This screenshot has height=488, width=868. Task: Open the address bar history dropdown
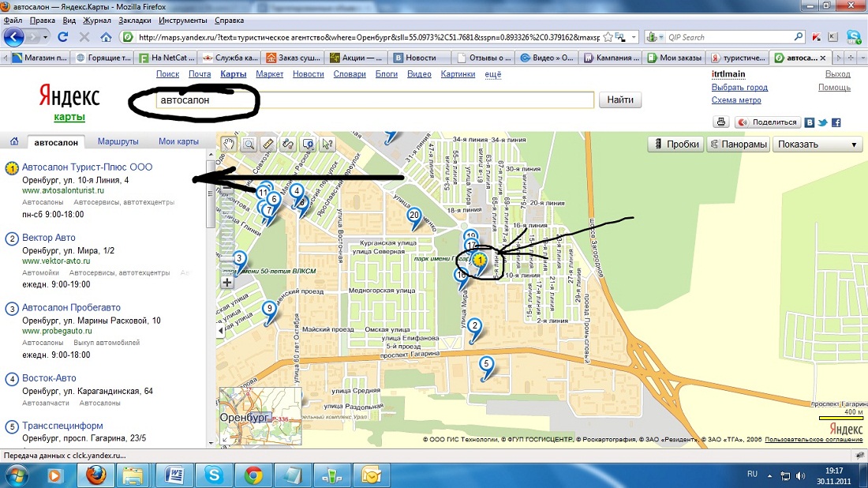[x=634, y=37]
